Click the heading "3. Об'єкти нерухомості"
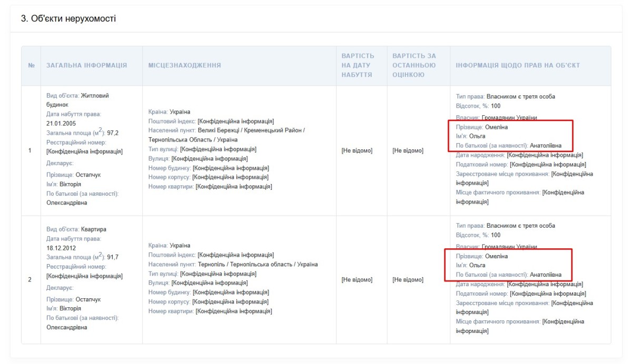The height and width of the screenshot is (364, 632). pos(68,19)
